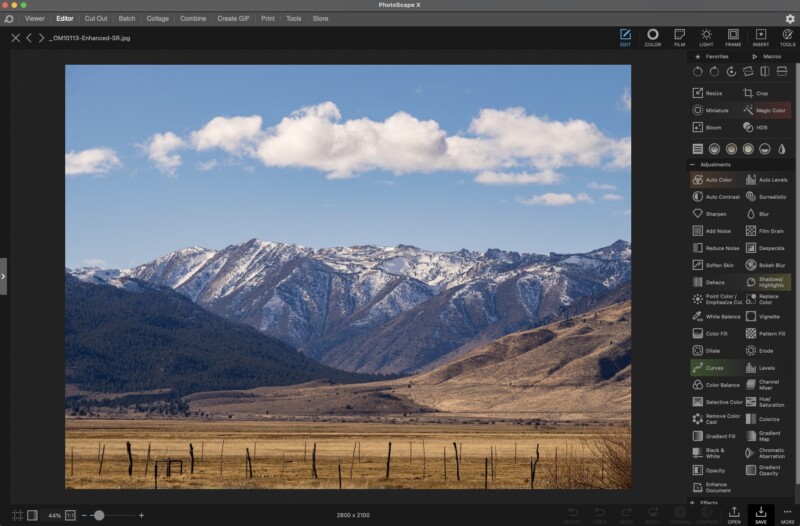Viewport: 800px width, 526px height.
Task: Expand the left side panel arrow
Action: pos(3,276)
